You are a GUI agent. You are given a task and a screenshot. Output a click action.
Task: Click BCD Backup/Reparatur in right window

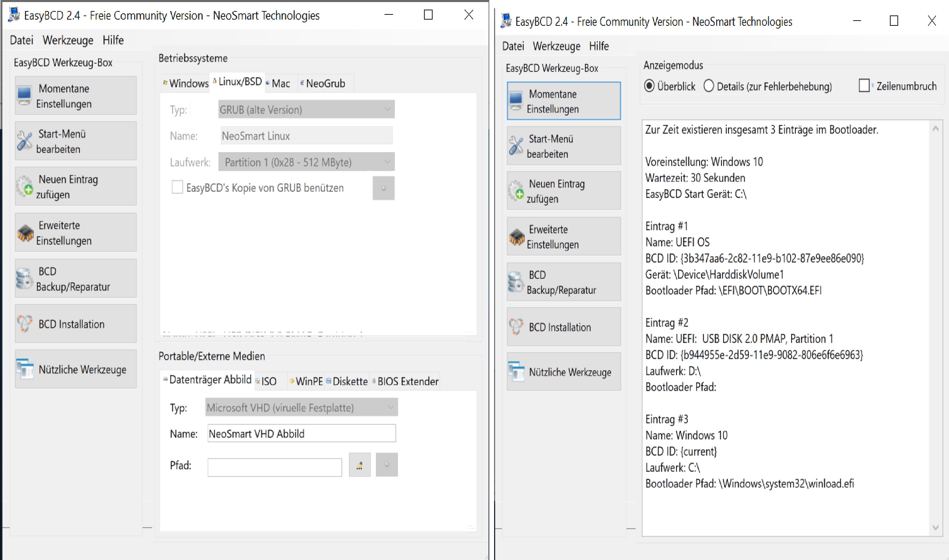pyautogui.click(x=564, y=282)
